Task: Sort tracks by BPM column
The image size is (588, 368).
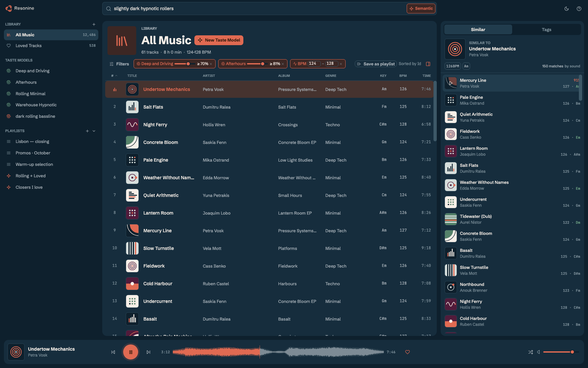Action: 403,76
